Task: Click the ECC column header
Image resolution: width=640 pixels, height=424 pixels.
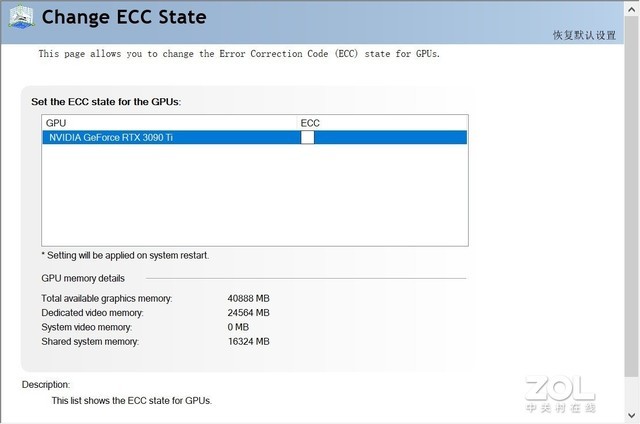Action: click(310, 123)
